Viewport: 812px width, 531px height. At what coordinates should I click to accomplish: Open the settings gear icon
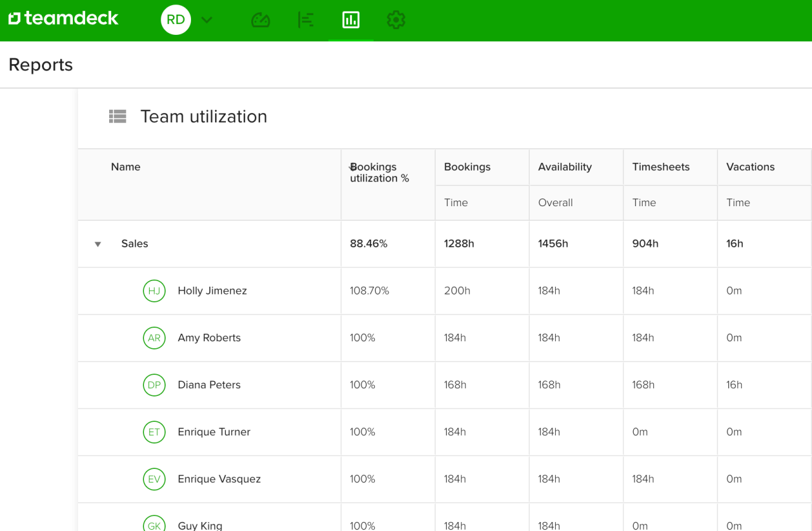coord(396,20)
